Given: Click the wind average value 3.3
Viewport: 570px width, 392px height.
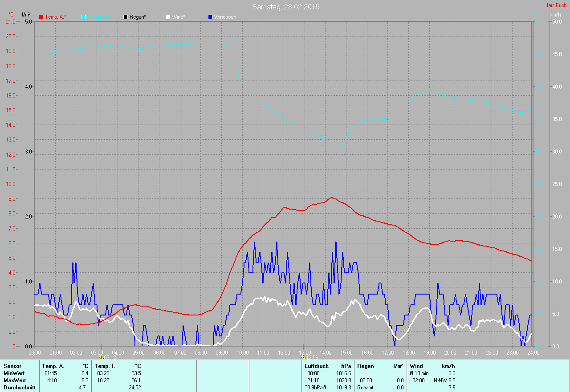Looking at the screenshot, I should point(452,373).
